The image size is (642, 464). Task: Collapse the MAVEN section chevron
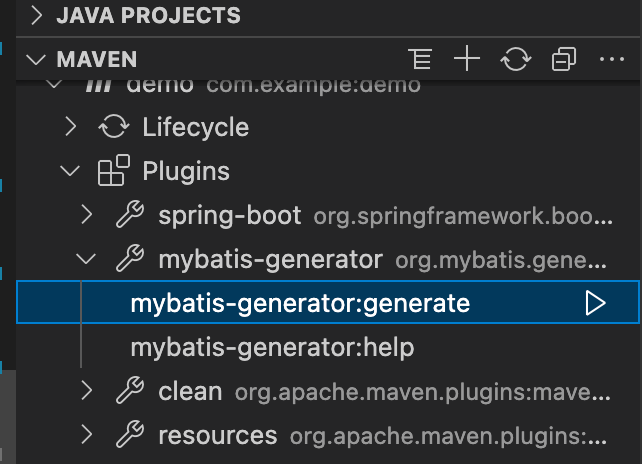coord(36,60)
